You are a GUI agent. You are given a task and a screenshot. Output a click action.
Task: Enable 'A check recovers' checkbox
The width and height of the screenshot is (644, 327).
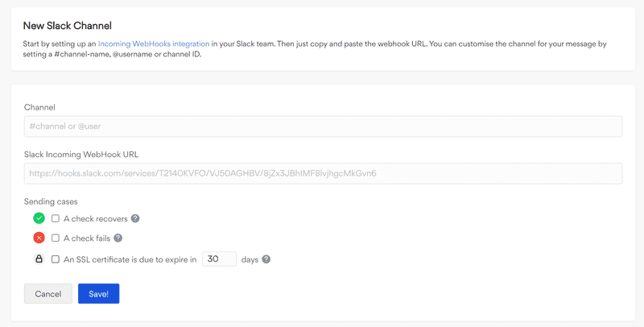click(x=56, y=218)
